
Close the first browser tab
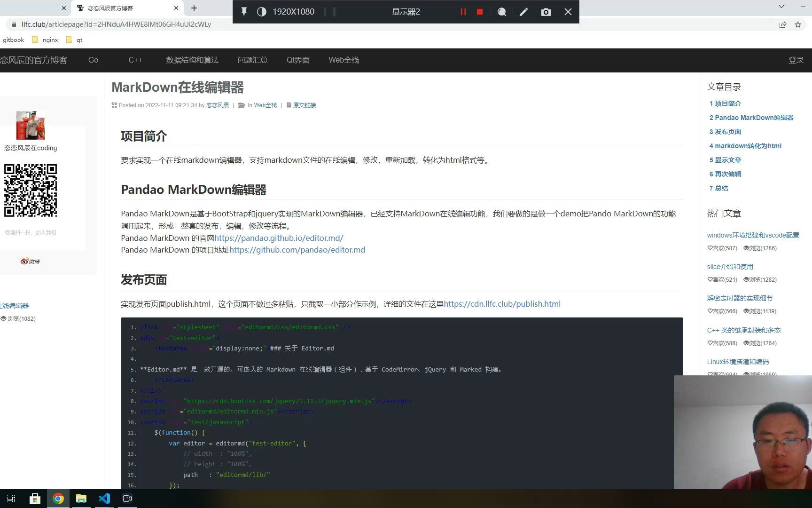pyautogui.click(x=64, y=8)
